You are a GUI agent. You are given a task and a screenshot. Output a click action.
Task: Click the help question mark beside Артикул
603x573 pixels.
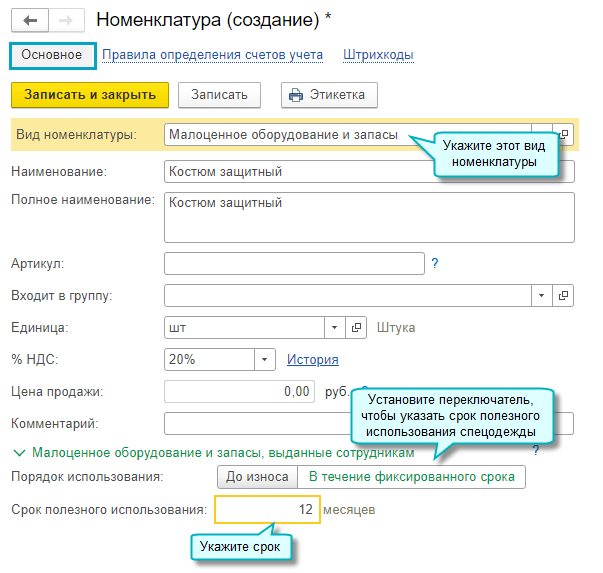click(435, 263)
